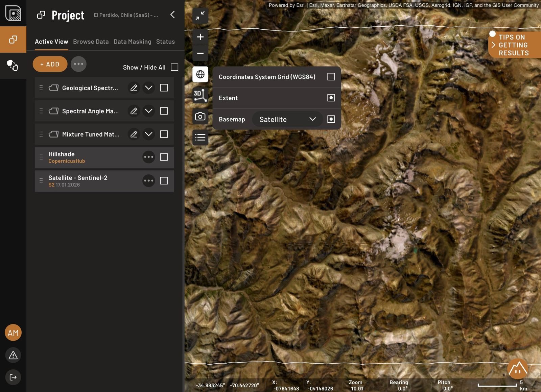Image resolution: width=541 pixels, height=392 pixels.
Task: Open the AM user avatar
Action: pyautogui.click(x=13, y=333)
